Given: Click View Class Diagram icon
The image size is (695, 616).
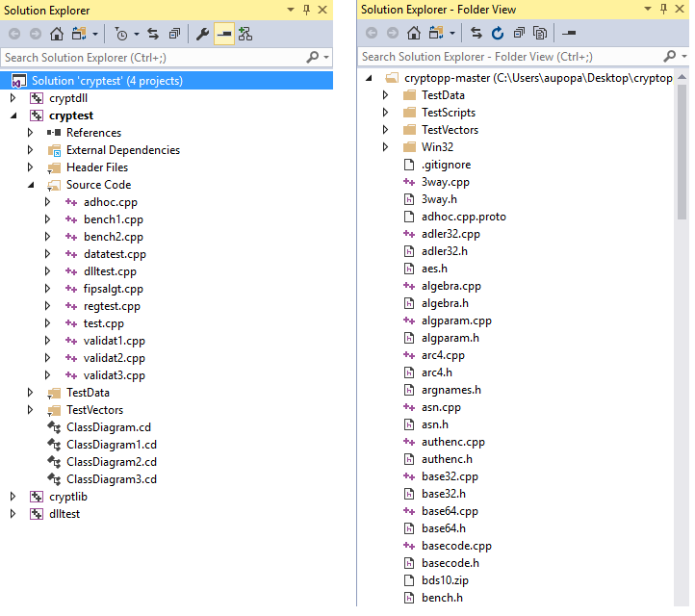Looking at the screenshot, I should [x=245, y=34].
